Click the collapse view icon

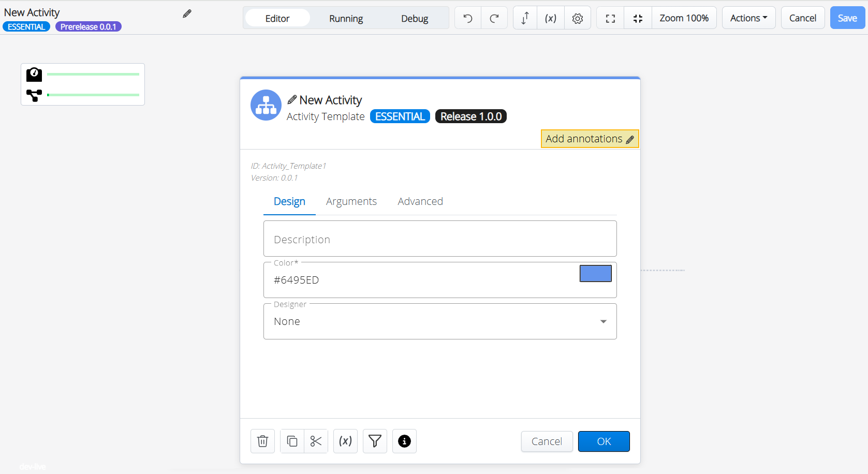[638, 18]
